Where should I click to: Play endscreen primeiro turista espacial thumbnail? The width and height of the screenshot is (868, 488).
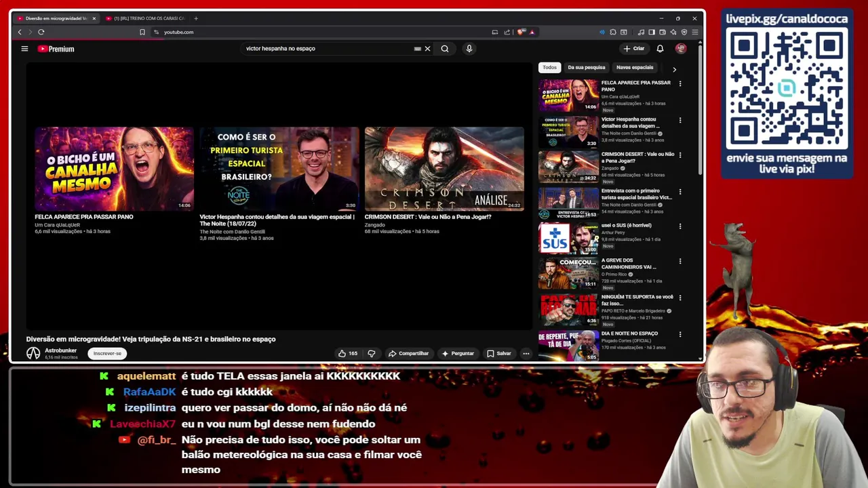tap(279, 169)
